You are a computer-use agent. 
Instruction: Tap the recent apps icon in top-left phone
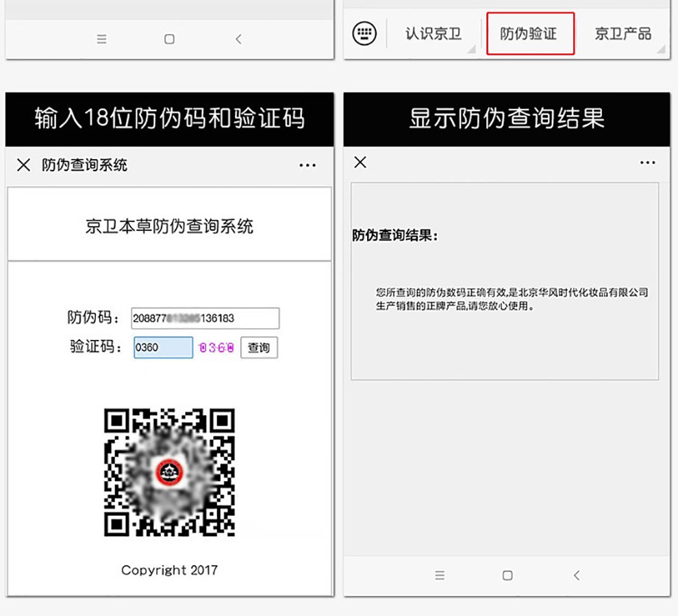pyautogui.click(x=101, y=39)
